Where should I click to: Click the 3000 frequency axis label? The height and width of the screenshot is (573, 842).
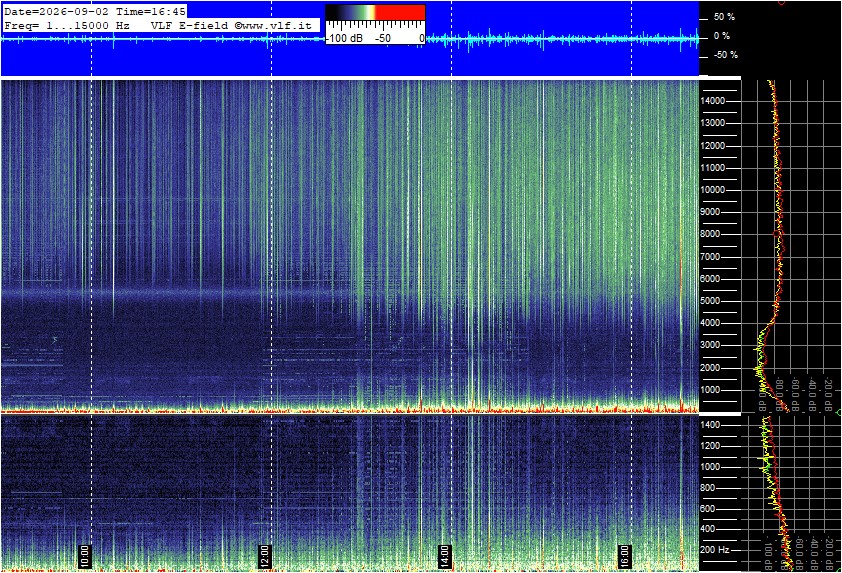point(710,345)
